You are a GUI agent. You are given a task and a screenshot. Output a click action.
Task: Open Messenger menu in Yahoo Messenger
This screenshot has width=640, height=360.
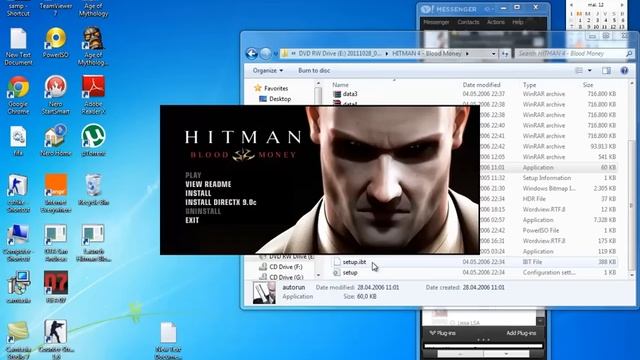(x=436, y=22)
